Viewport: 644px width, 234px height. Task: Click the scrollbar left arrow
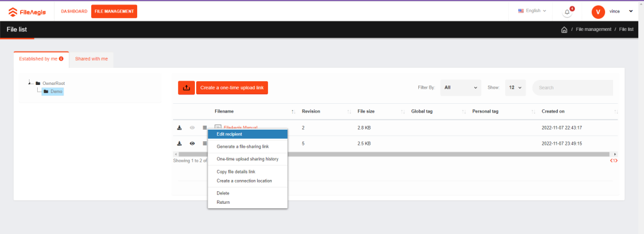175,154
